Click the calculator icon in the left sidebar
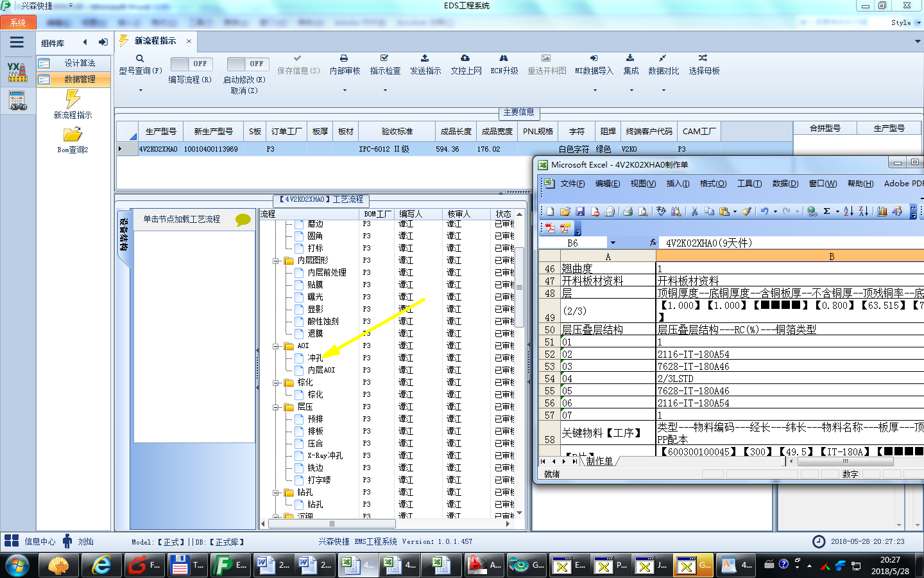This screenshot has height=578, width=924. point(17,101)
